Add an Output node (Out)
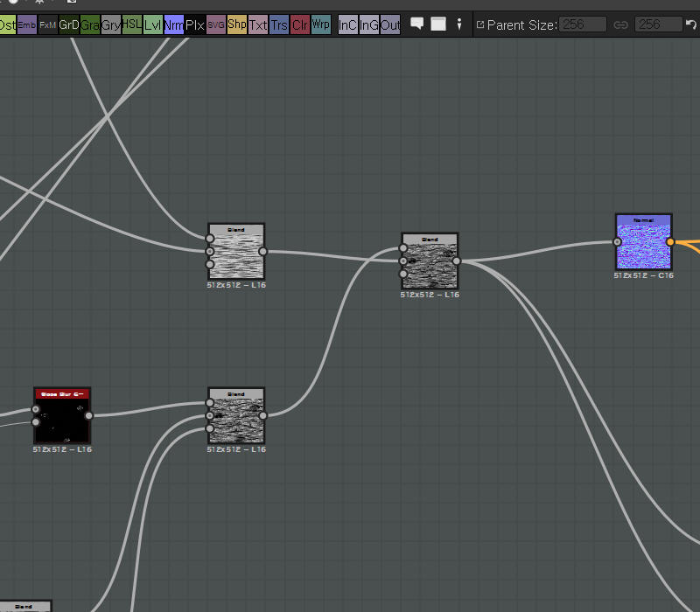This screenshot has width=700, height=612. 390,24
